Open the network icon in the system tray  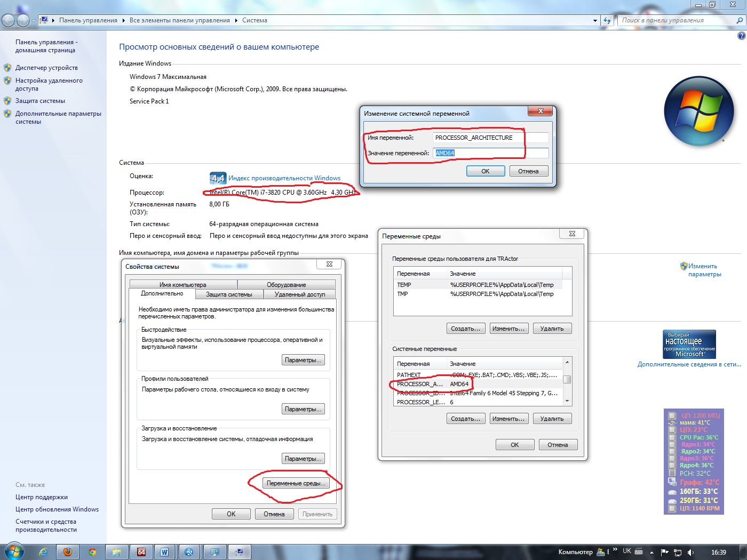pos(678,552)
